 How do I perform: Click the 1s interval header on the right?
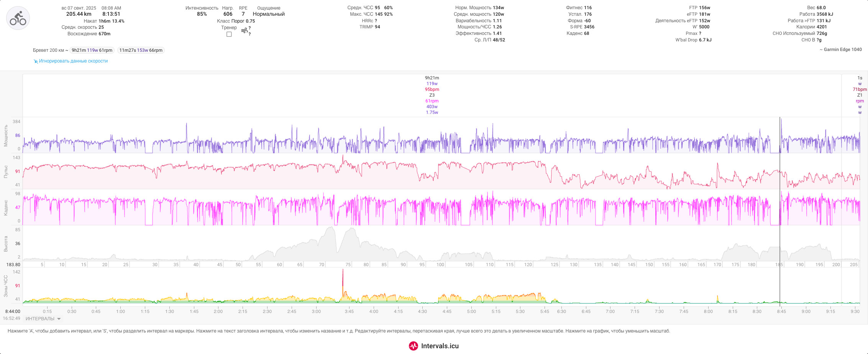tap(860, 78)
